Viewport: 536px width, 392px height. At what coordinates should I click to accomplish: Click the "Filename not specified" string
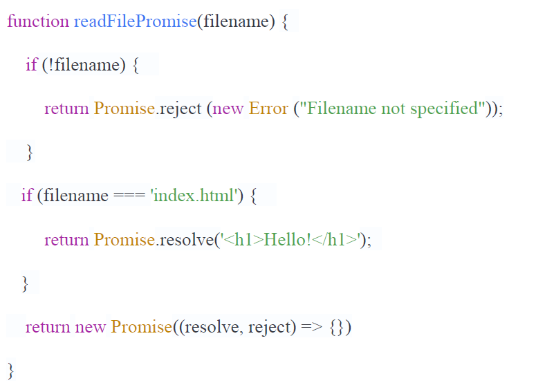[392, 109]
